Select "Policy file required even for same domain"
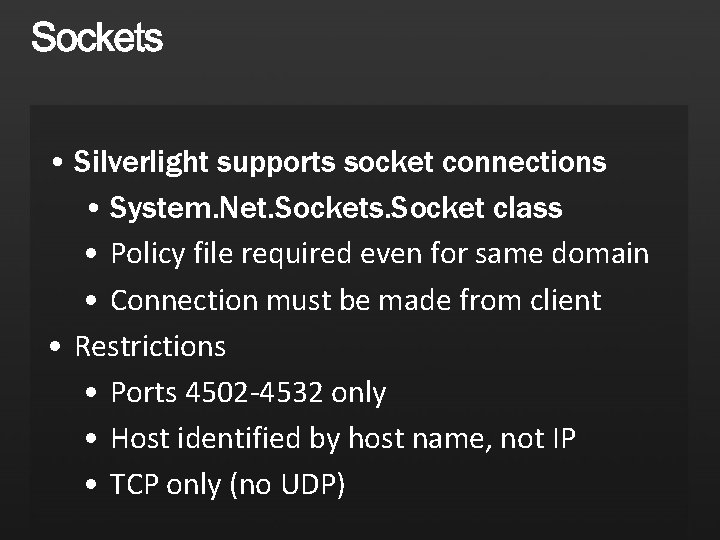Screen dimensions: 720x540 click(380, 254)
